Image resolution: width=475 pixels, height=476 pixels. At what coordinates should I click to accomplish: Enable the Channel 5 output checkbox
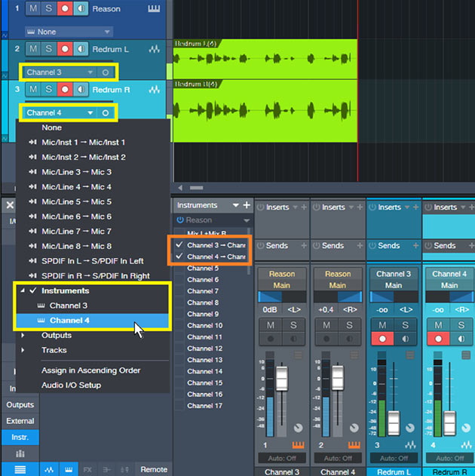click(179, 269)
